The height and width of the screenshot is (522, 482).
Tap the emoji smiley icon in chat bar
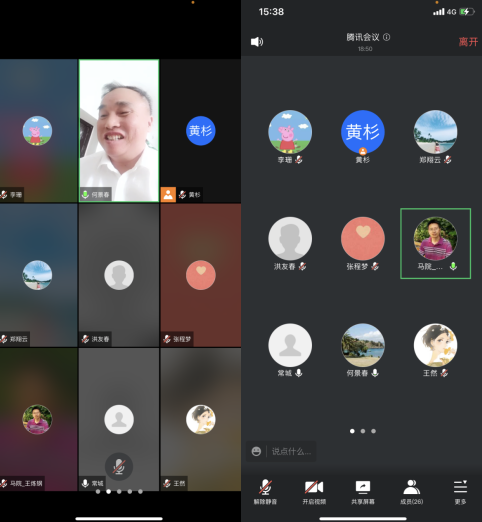256,451
